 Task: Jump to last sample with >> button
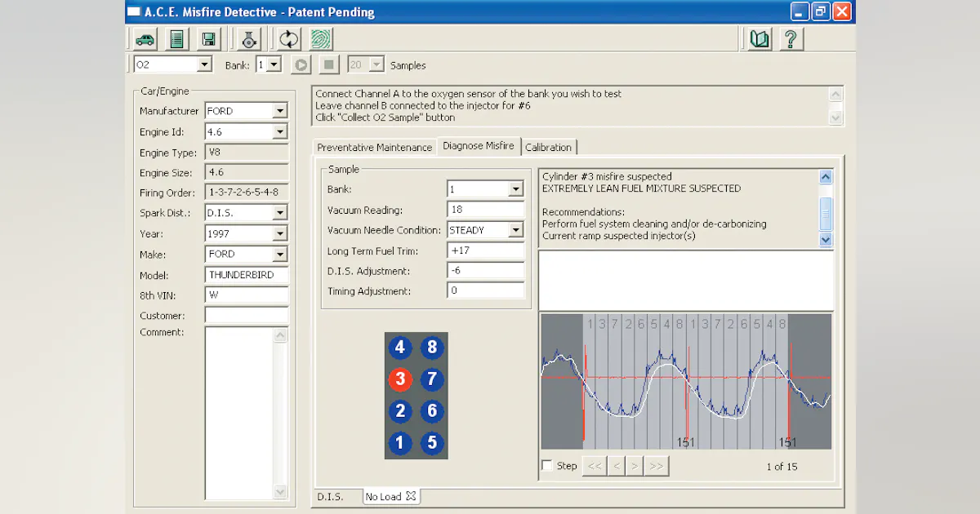point(656,466)
